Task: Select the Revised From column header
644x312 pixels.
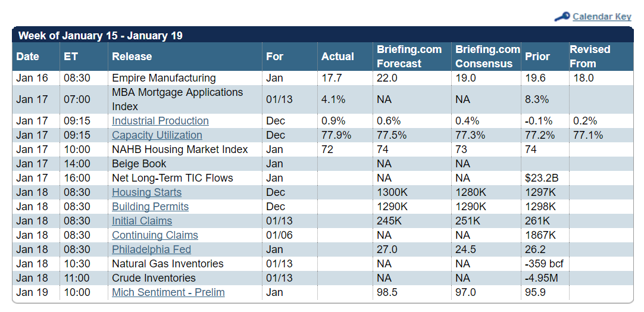Action: coord(590,57)
